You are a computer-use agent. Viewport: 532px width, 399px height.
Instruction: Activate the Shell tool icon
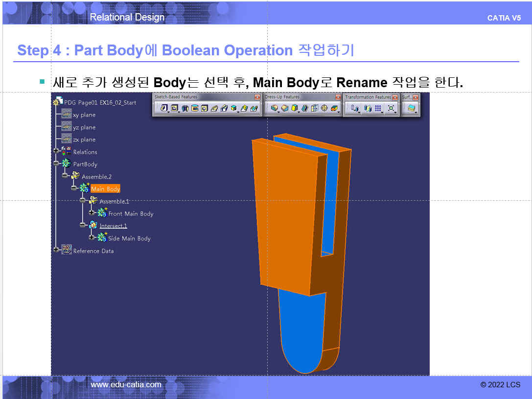(304, 108)
